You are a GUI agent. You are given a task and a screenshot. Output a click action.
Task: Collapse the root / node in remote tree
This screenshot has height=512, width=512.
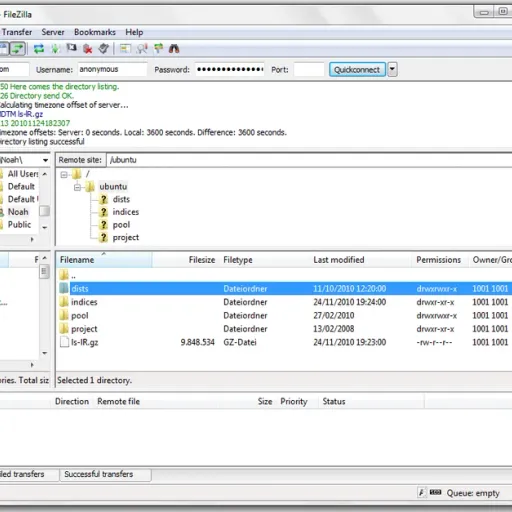(64, 174)
